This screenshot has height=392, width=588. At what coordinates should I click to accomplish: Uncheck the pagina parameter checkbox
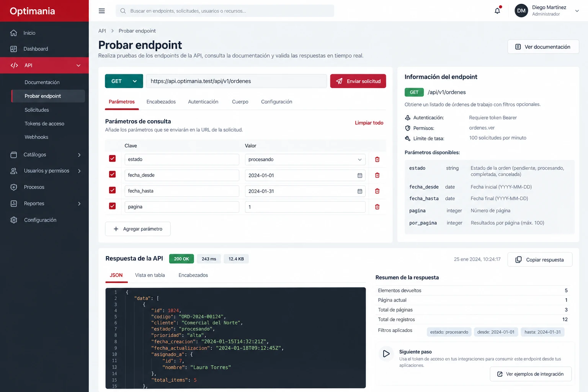(112, 206)
